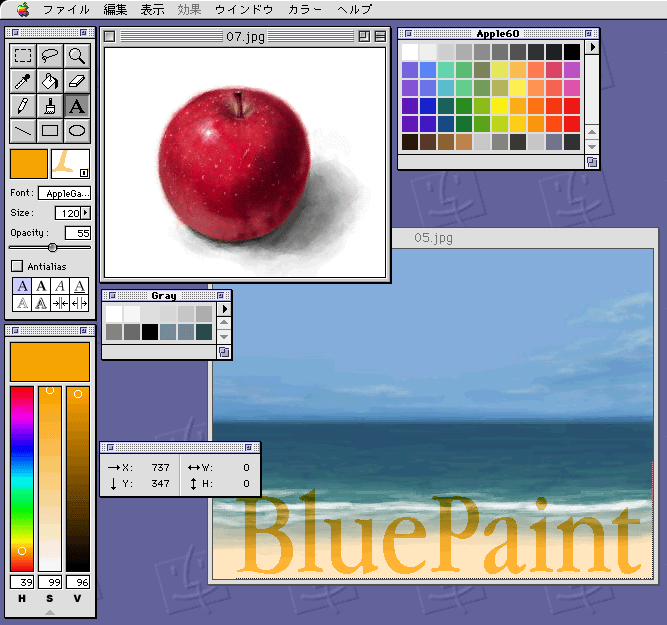Choose the bold text style button
The image size is (667, 625).
click(41, 286)
